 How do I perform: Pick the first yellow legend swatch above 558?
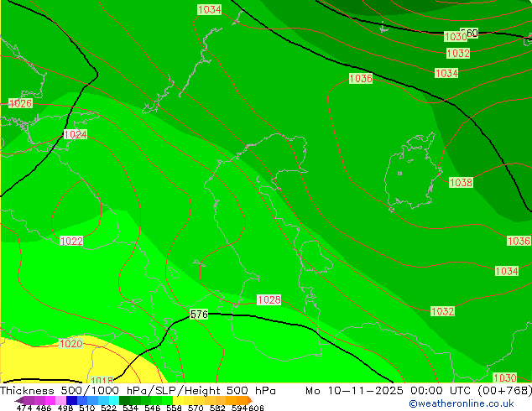178,400
